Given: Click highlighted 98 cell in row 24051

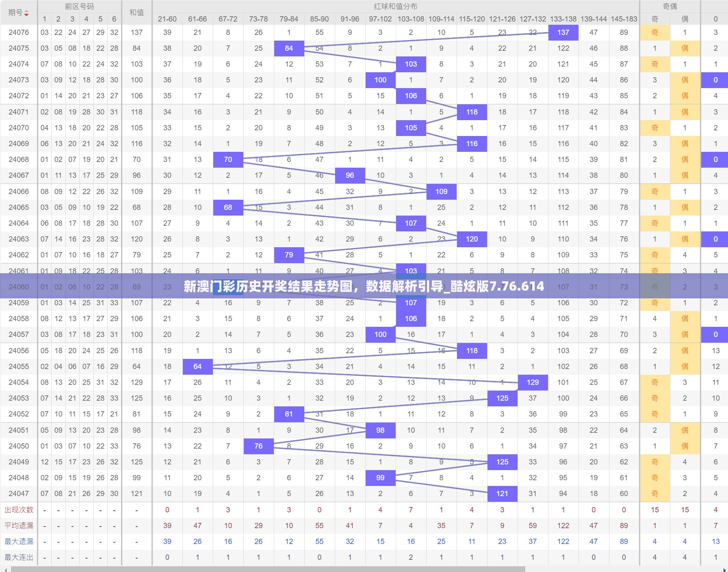Looking at the screenshot, I should tap(380, 430).
